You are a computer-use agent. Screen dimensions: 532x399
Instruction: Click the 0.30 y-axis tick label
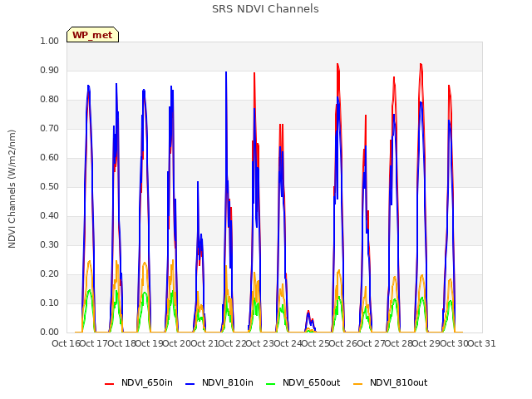(x=50, y=244)
